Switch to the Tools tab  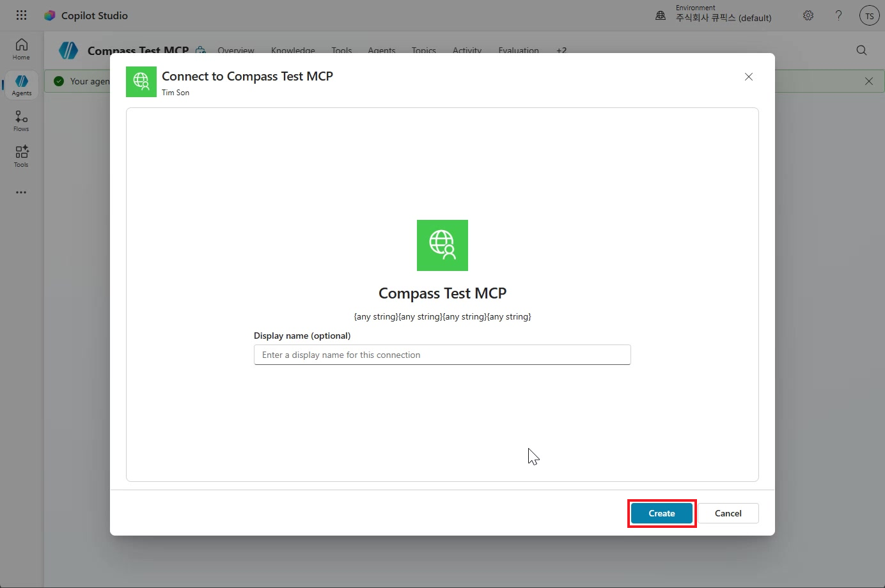tap(341, 50)
